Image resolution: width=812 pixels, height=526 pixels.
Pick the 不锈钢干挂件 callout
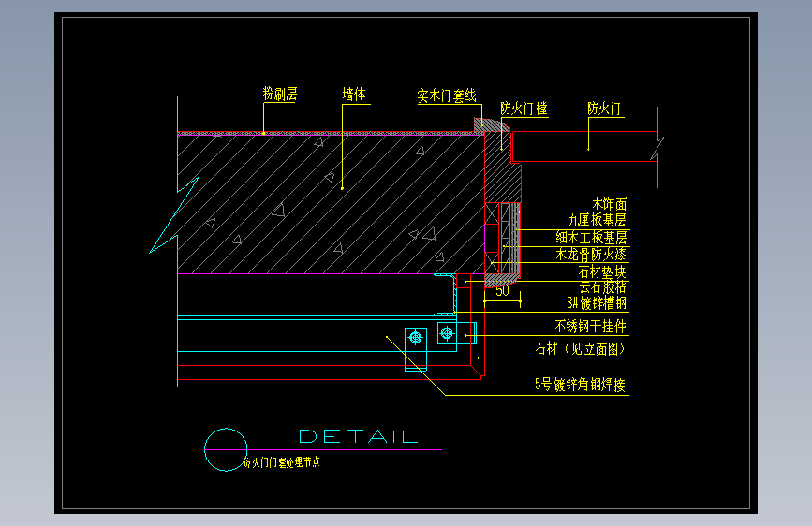(x=590, y=326)
